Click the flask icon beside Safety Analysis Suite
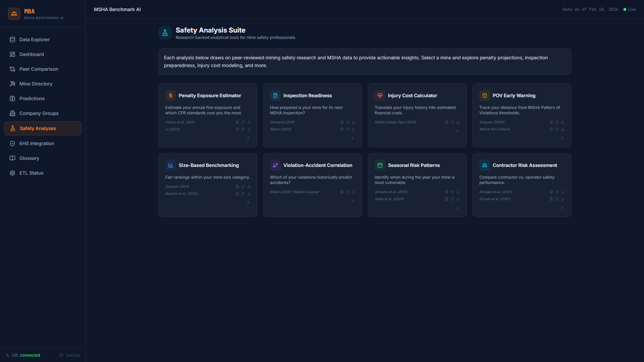 click(165, 33)
